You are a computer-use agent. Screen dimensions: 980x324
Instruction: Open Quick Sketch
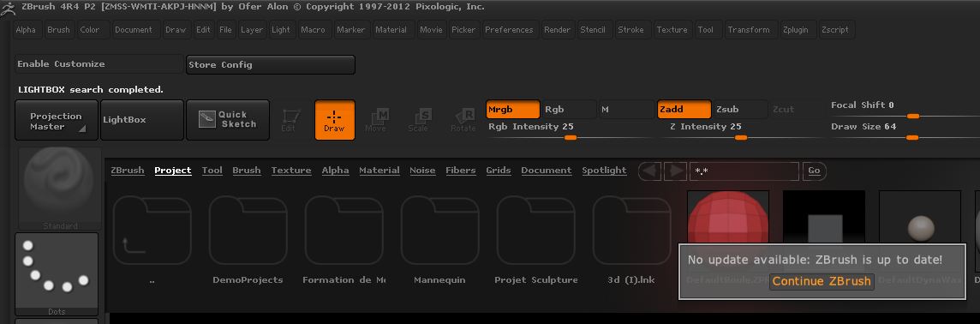coord(228,119)
